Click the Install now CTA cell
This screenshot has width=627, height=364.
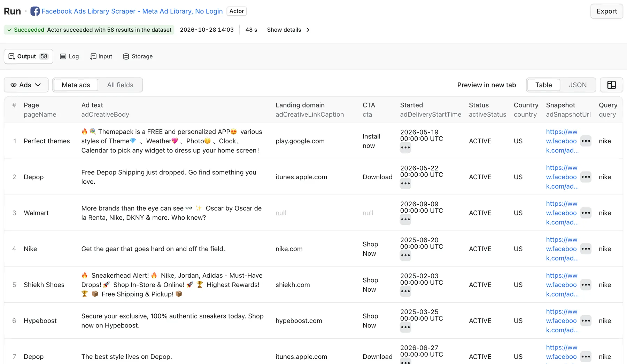click(371, 141)
